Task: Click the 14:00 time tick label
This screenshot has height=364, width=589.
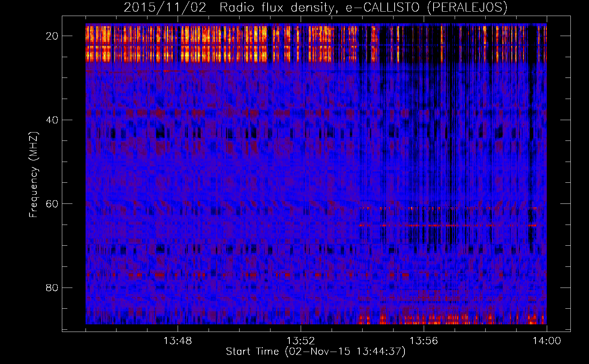Action: click(547, 341)
